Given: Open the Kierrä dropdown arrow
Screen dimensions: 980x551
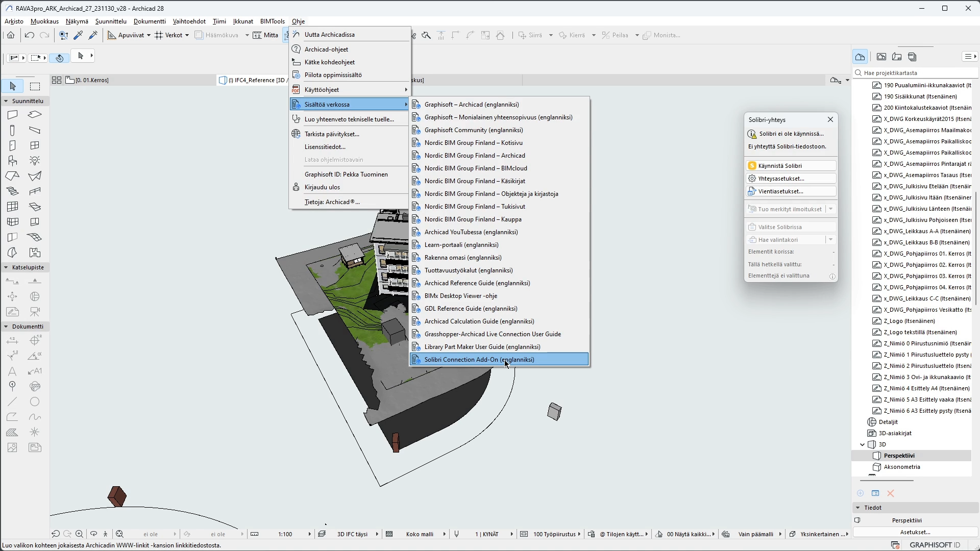Looking at the screenshot, I should (594, 35).
